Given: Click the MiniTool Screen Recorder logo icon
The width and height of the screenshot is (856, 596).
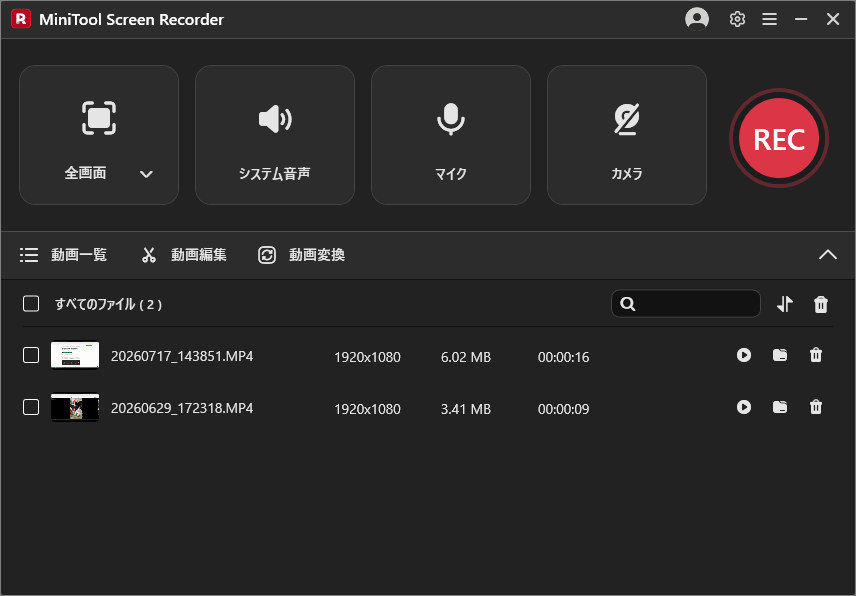Looking at the screenshot, I should pos(21,19).
